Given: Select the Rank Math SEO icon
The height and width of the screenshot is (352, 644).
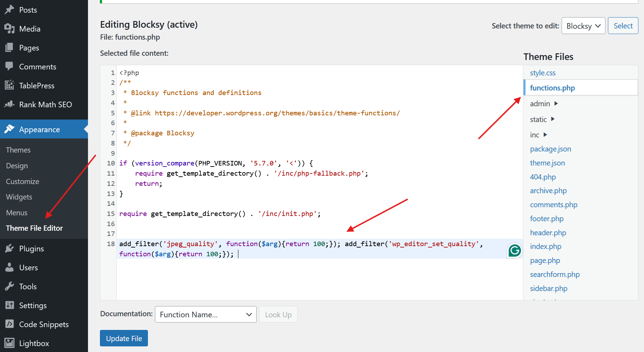Looking at the screenshot, I should tap(10, 104).
